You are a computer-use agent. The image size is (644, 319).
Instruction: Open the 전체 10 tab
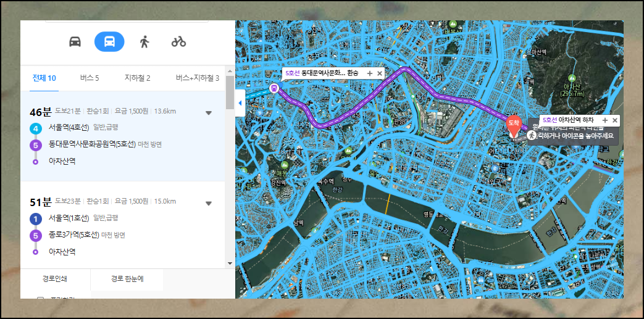44,78
